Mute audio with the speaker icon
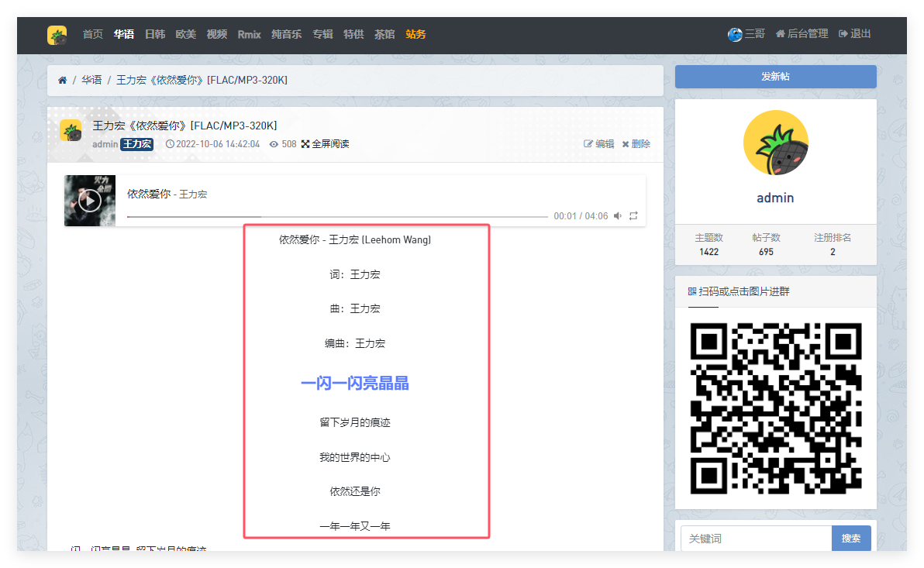The image size is (924, 568). (x=618, y=216)
